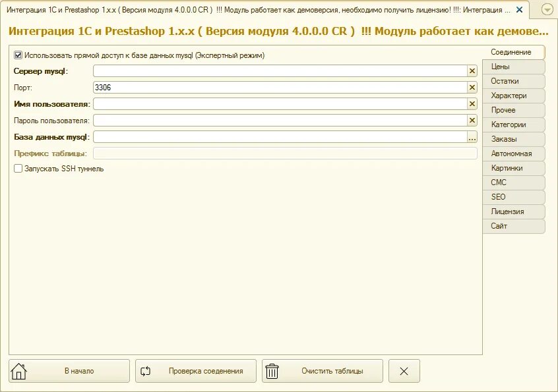Clear the Порт field value
Image resolution: width=558 pixels, height=392 pixels.
[x=472, y=88]
